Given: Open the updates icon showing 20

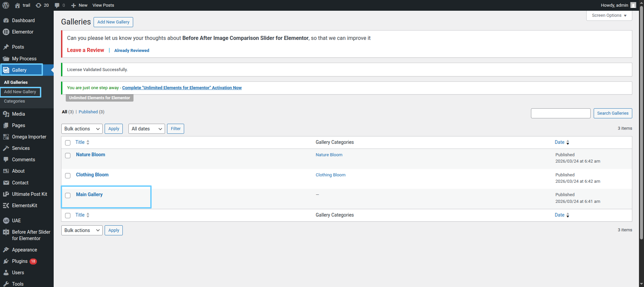Looking at the screenshot, I should [x=39, y=5].
